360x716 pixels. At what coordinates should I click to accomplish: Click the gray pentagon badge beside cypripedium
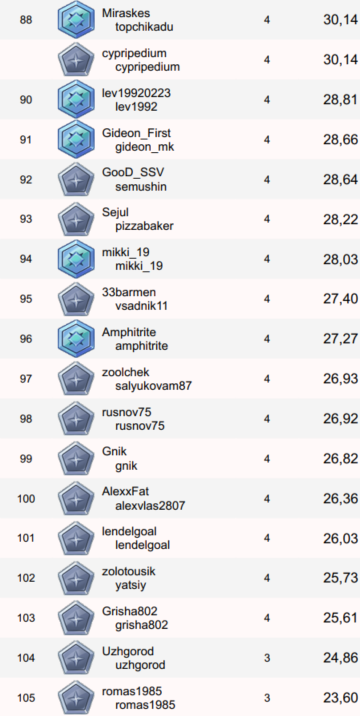pos(76,59)
